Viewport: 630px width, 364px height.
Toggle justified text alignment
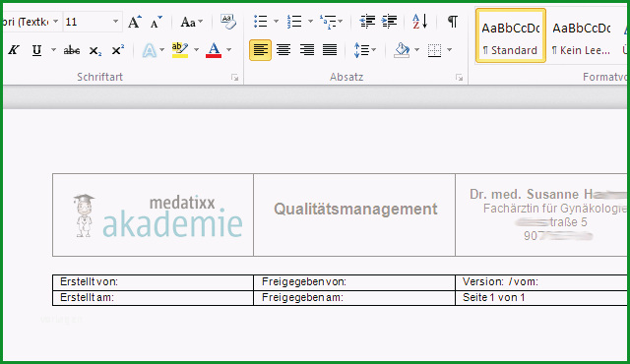(330, 50)
